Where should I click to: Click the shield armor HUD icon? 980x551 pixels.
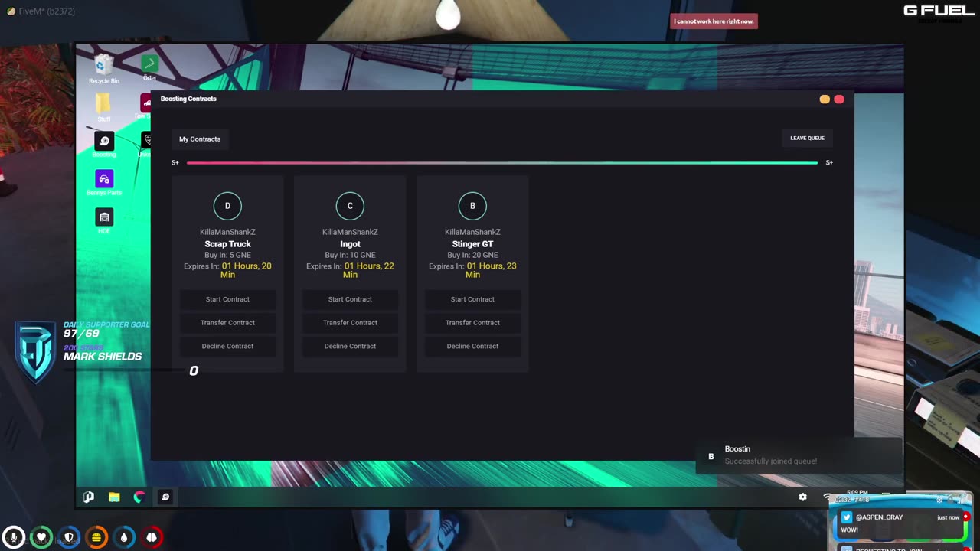69,537
